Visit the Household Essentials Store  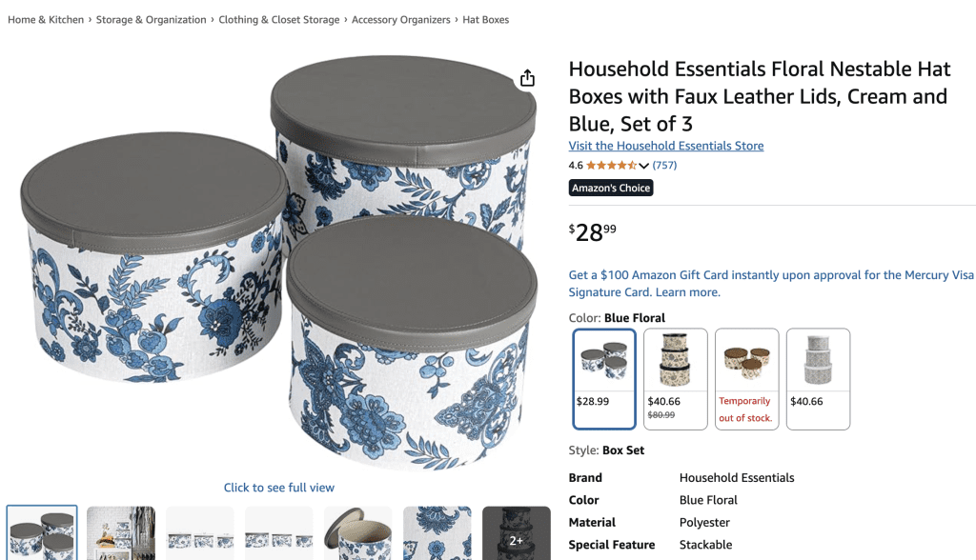coord(666,146)
